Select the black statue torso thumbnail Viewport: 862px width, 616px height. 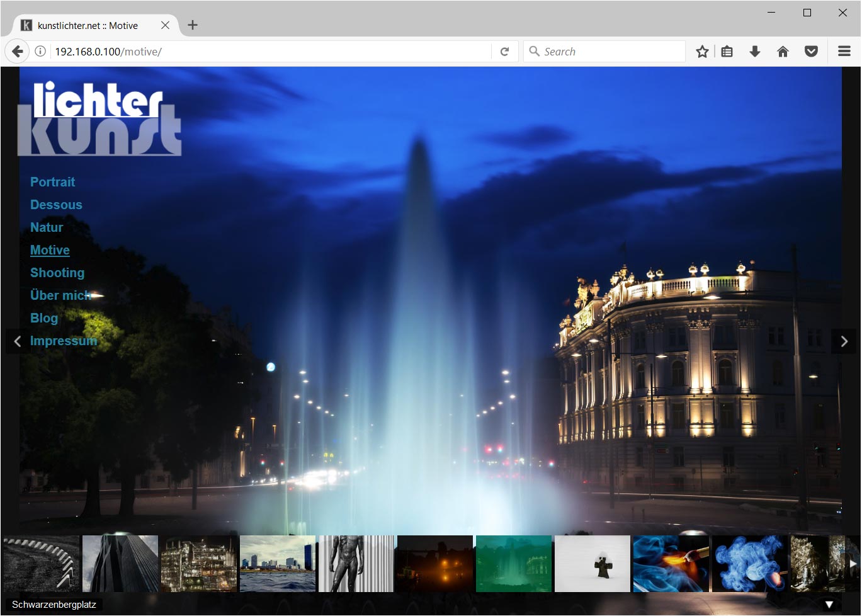tap(356, 564)
